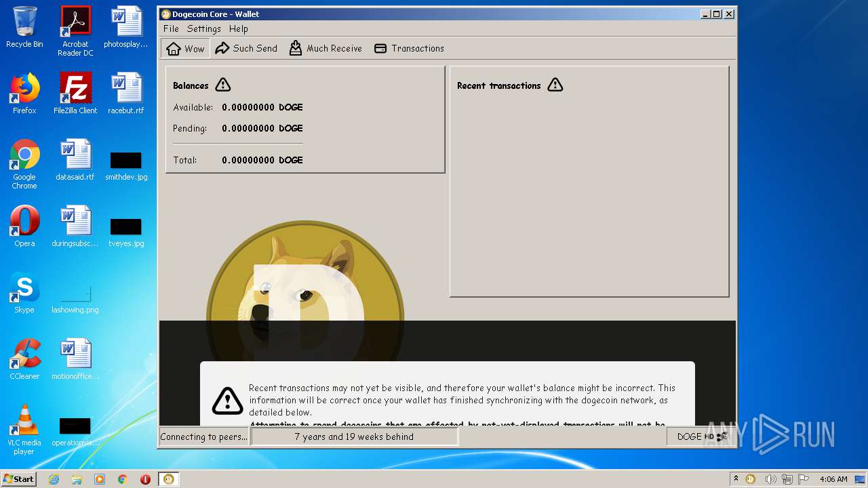The height and width of the screenshot is (488, 868).
Task: Open Windows Media Player from taskbar
Action: coord(100,479)
